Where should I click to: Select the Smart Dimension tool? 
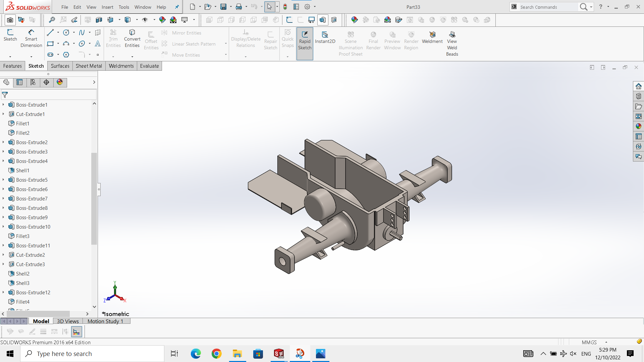31,38
